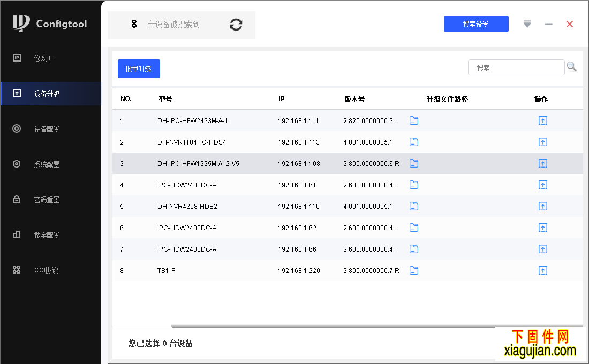Click version cell 2.800.0000000.6.R
The image size is (589, 364).
[371, 164]
